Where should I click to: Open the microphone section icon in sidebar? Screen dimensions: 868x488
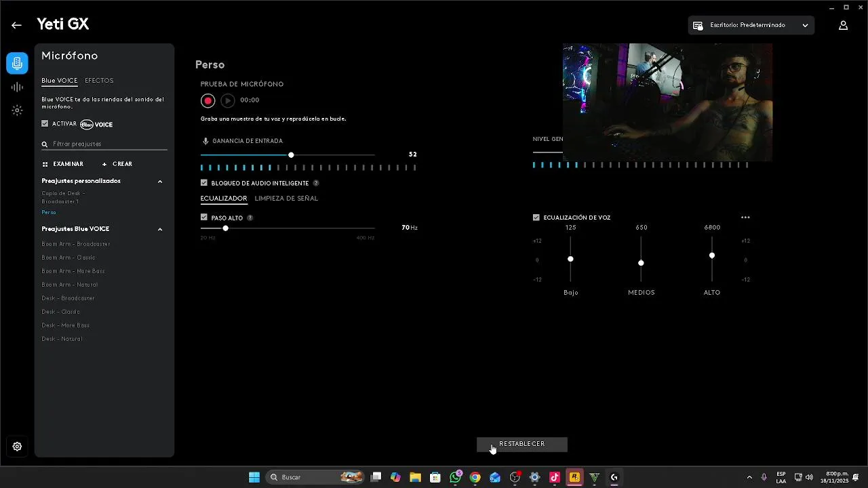(x=18, y=63)
